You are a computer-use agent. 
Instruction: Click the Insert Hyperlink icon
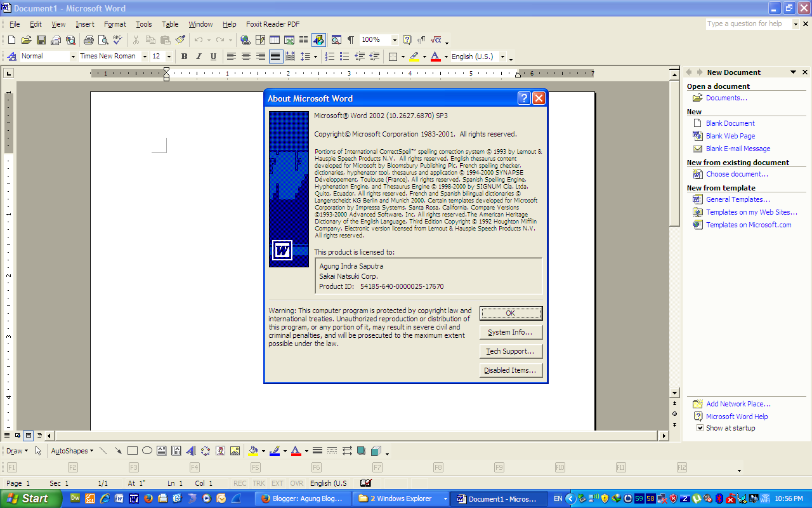pyautogui.click(x=246, y=40)
